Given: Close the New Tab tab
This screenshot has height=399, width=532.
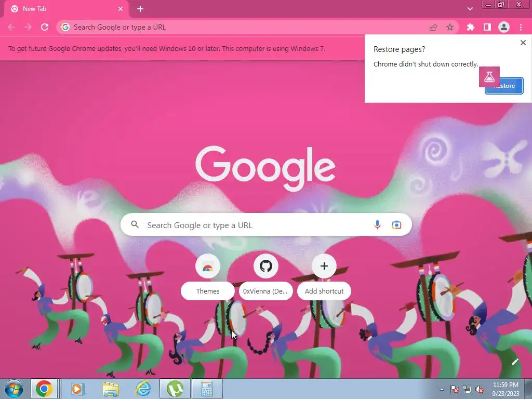Looking at the screenshot, I should click(121, 9).
